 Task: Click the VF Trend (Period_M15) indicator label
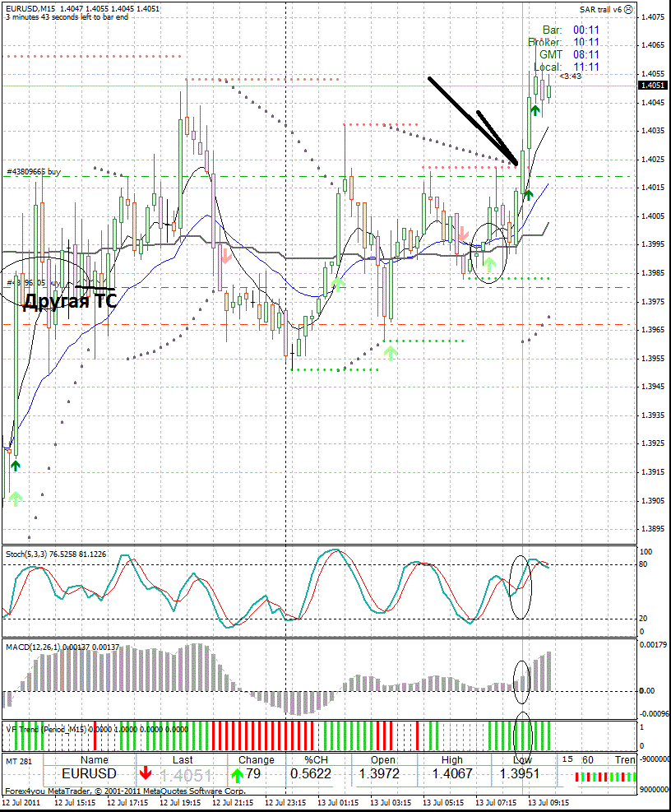click(97, 729)
